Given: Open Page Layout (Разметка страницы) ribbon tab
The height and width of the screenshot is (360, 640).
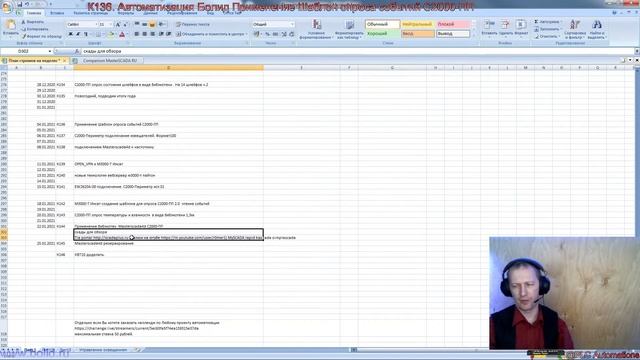Looking at the screenshot, I should (x=91, y=13).
